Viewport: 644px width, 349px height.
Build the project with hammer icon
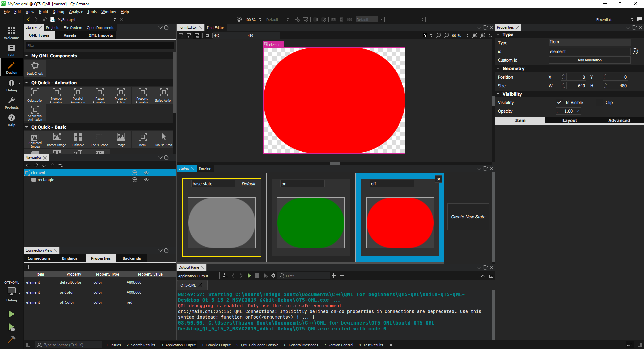(11, 339)
